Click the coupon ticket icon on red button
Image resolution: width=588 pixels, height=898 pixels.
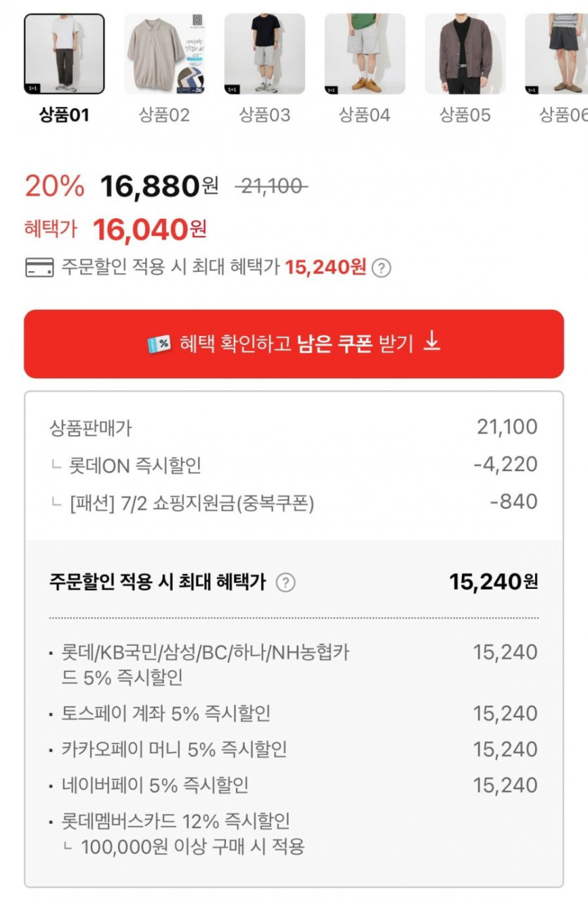159,344
